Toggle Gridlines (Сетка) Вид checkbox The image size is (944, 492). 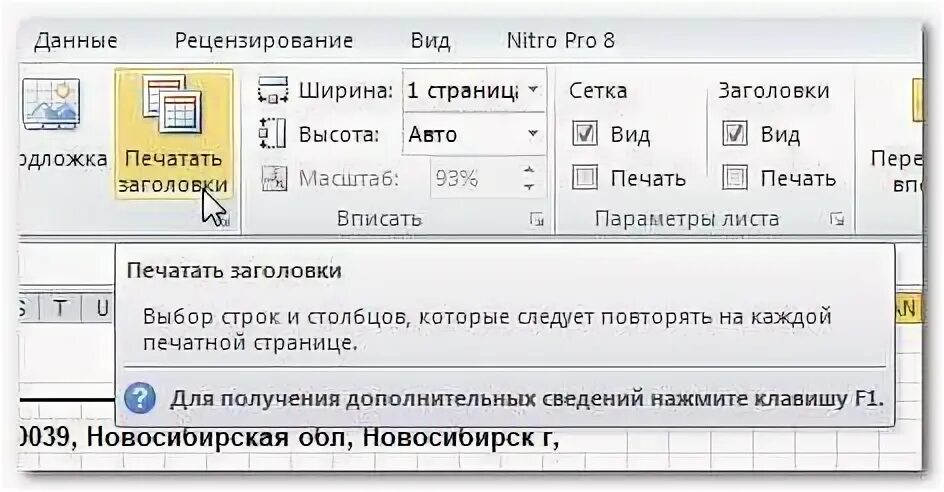585,134
